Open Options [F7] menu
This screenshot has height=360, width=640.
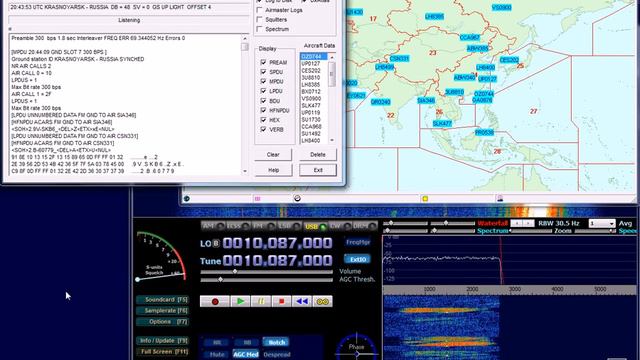click(162, 322)
